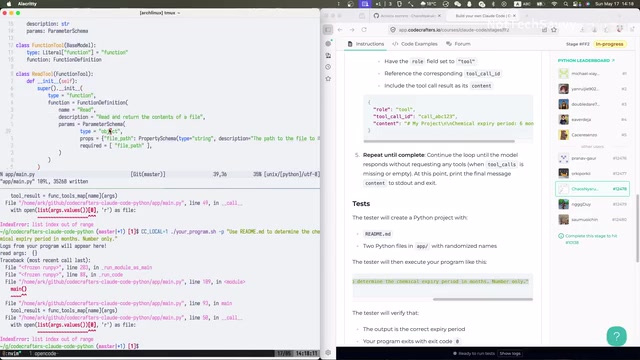640x360 pixels.
Task: Click the 'opencode' tmux window label
Action: click(x=45, y=353)
